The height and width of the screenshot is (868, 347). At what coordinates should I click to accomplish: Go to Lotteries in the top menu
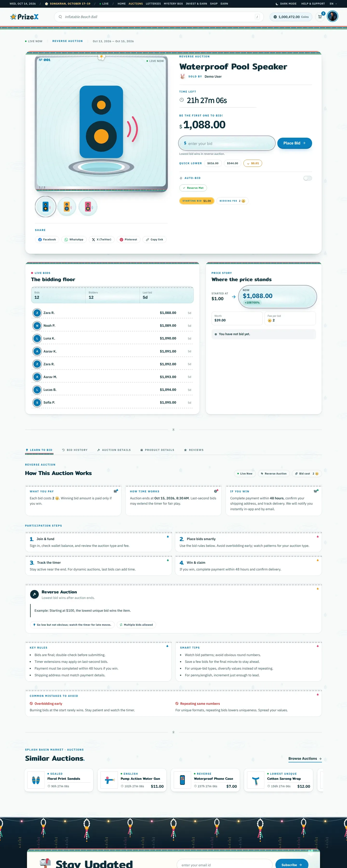click(153, 4)
